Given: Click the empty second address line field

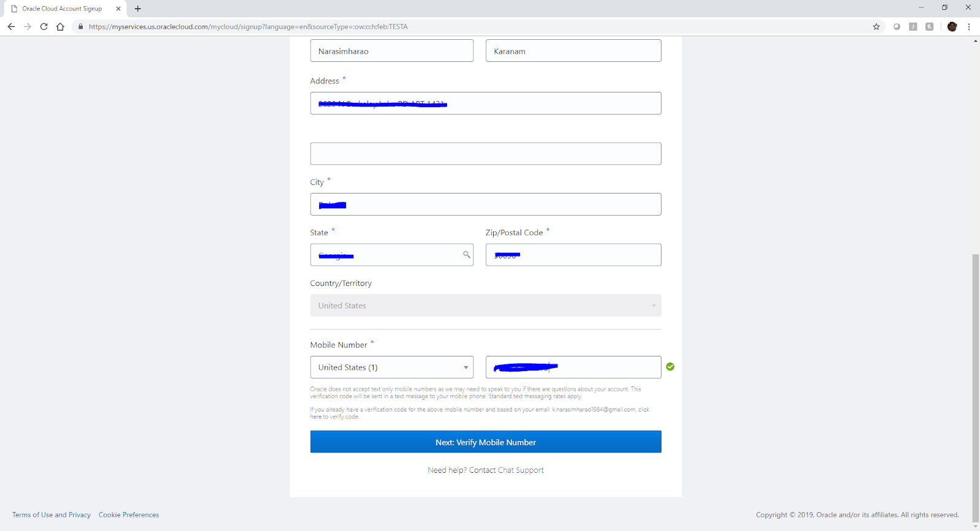Looking at the screenshot, I should [485, 154].
